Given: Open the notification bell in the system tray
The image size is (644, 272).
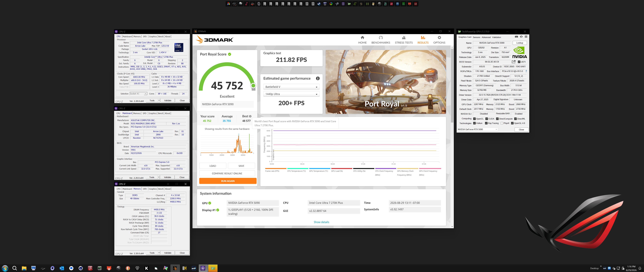Looking at the screenshot, I should (x=640, y=268).
